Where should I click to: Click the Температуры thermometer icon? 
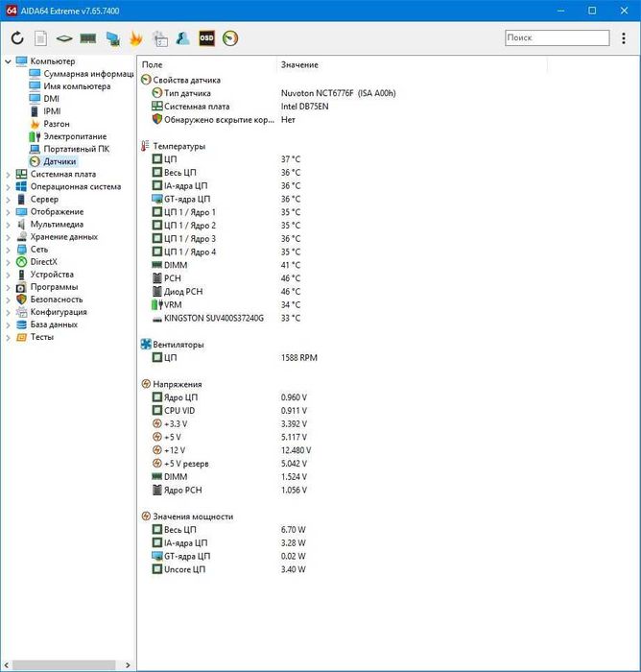coord(145,146)
